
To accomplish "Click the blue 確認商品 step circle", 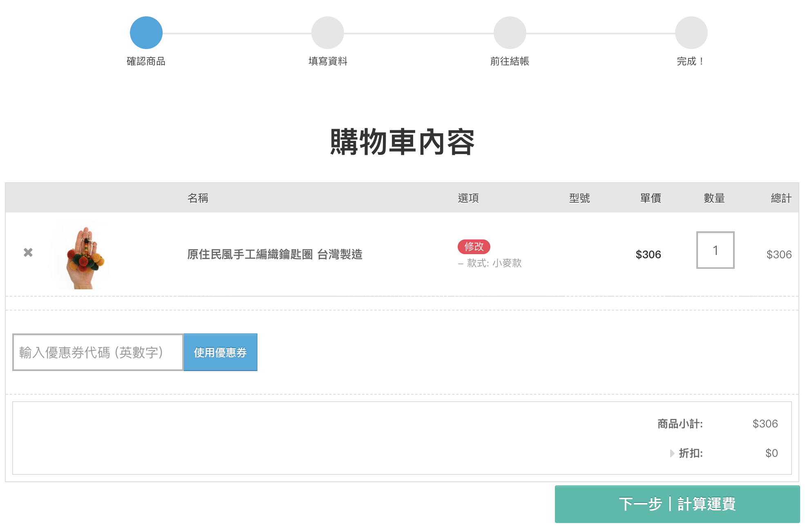I will (146, 33).
